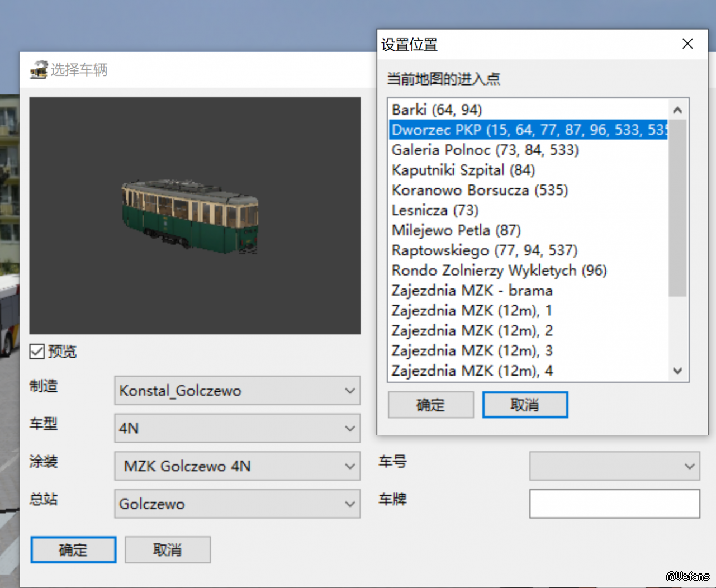
Task: Cancel the 选择车辆 dialog with 取消
Action: click(x=168, y=550)
